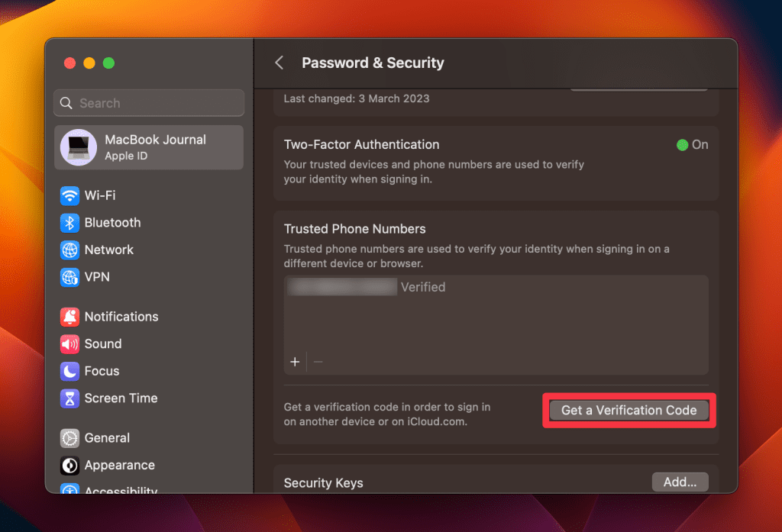Open Focus moon icon
Viewport: 782px width, 532px height.
70,371
